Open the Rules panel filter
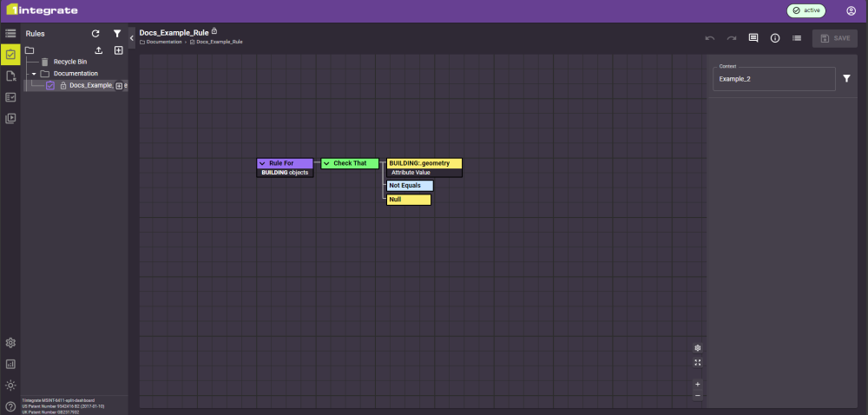868x415 pixels. tap(117, 34)
